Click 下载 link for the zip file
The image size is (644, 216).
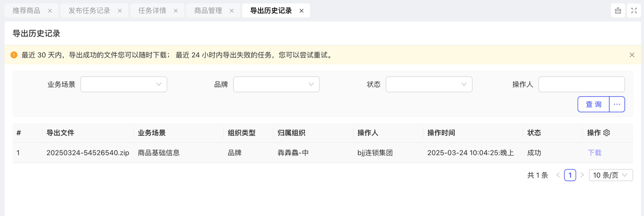[x=594, y=153]
